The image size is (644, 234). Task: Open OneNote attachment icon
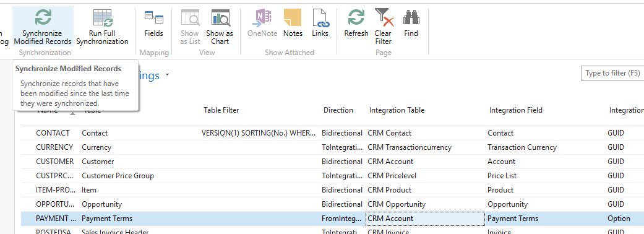tap(262, 18)
